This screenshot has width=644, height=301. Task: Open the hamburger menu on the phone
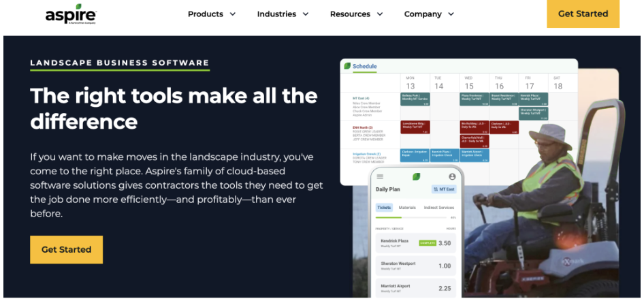380,176
